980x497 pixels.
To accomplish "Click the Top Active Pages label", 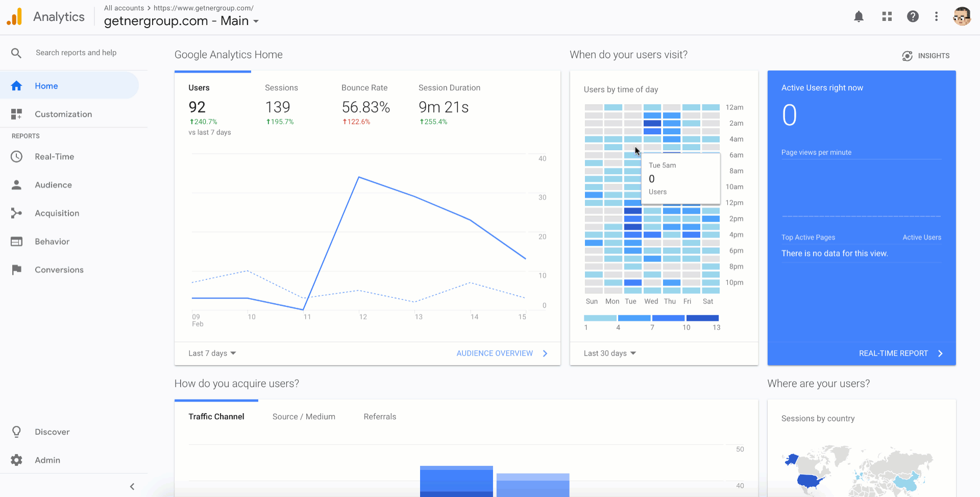I will click(x=808, y=238).
